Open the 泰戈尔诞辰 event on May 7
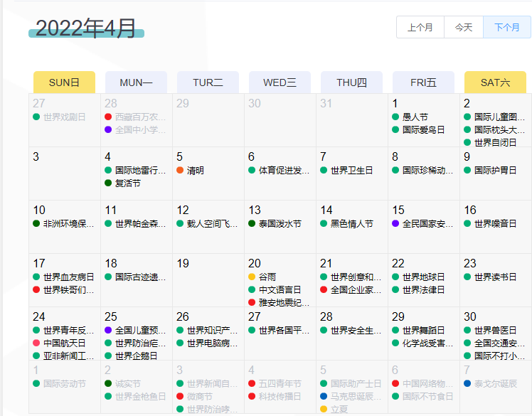The height and width of the screenshot is (416, 532). pos(496,384)
